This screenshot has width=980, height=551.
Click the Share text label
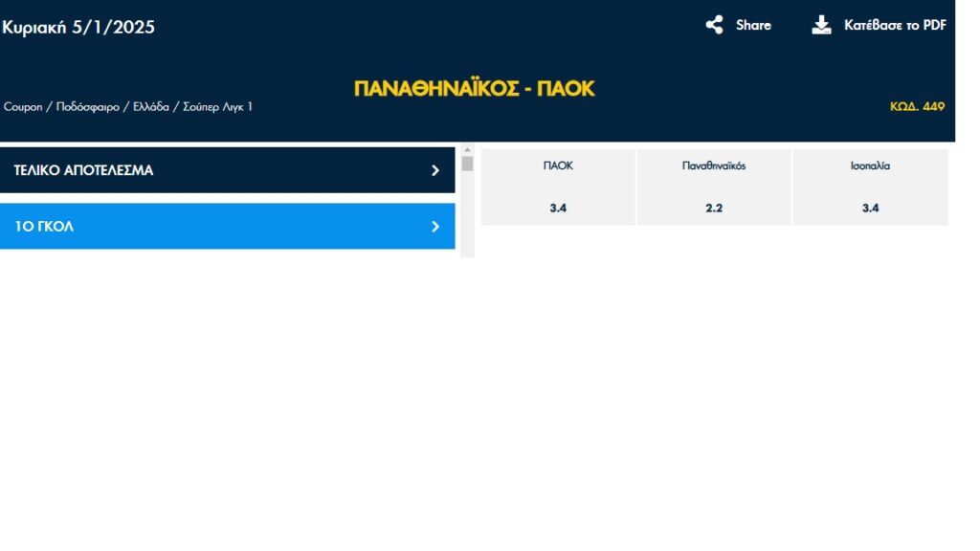pyautogui.click(x=753, y=25)
